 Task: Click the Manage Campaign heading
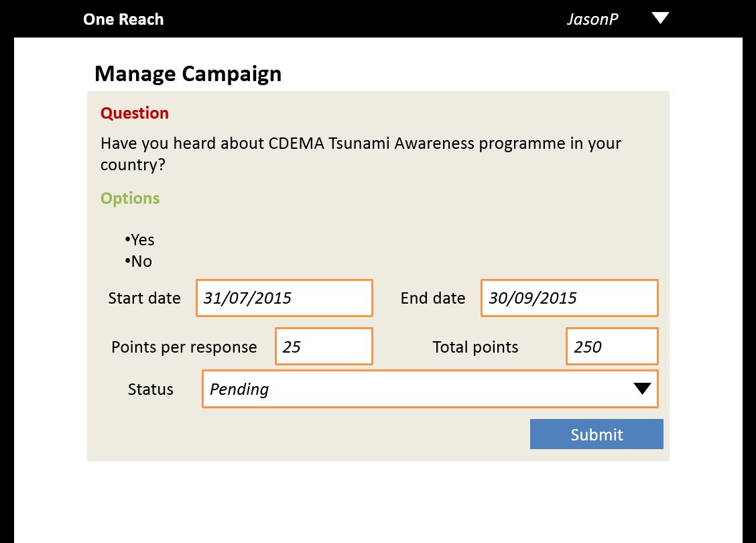click(188, 74)
